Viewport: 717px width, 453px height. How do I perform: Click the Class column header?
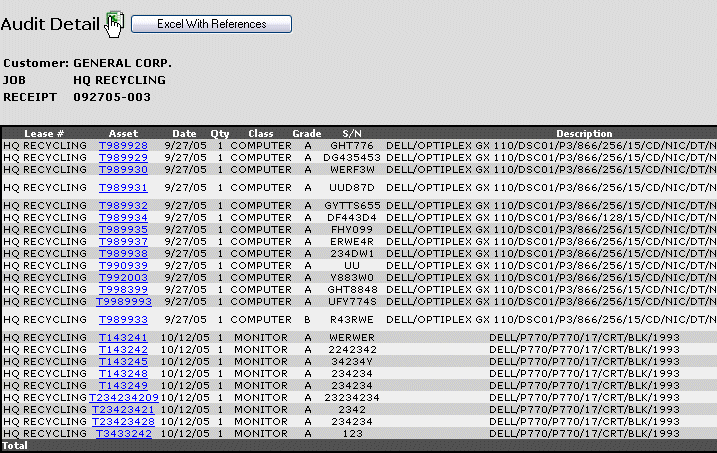pos(261,133)
